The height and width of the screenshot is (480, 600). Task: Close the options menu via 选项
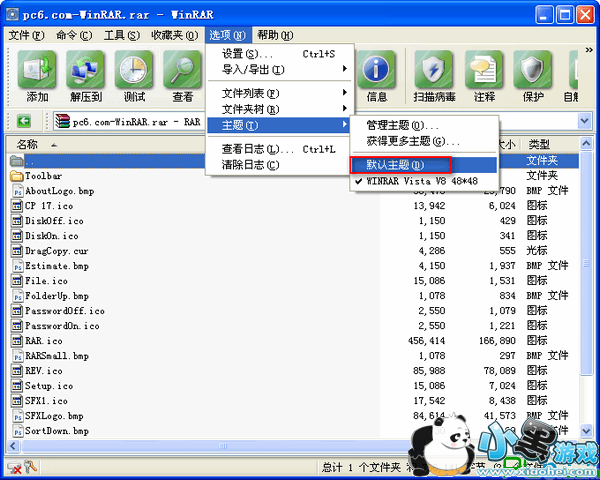pyautogui.click(x=228, y=35)
